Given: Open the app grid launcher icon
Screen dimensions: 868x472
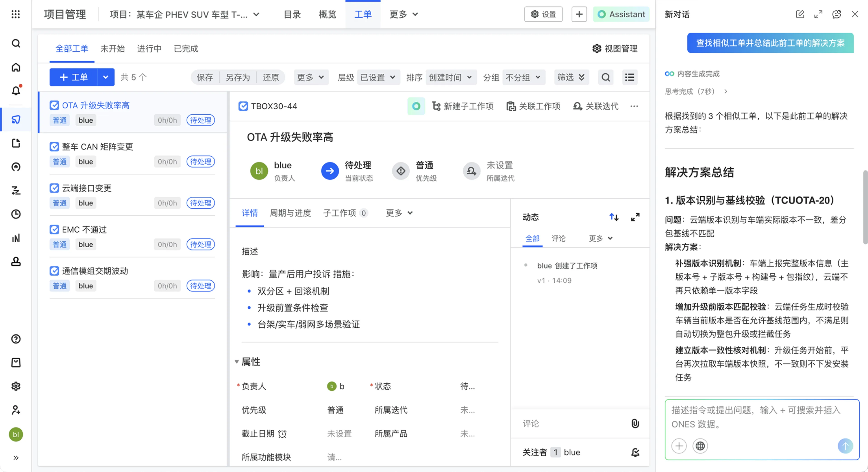Looking at the screenshot, I should (16, 14).
